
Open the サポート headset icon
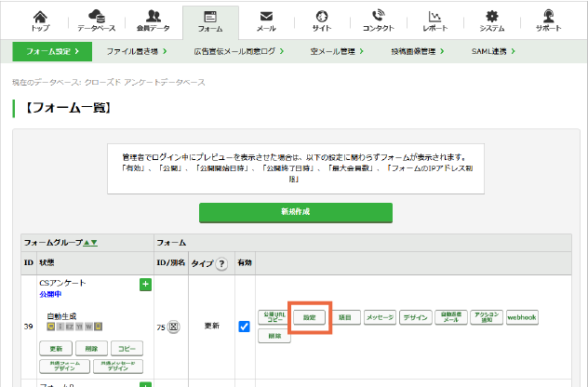click(548, 21)
